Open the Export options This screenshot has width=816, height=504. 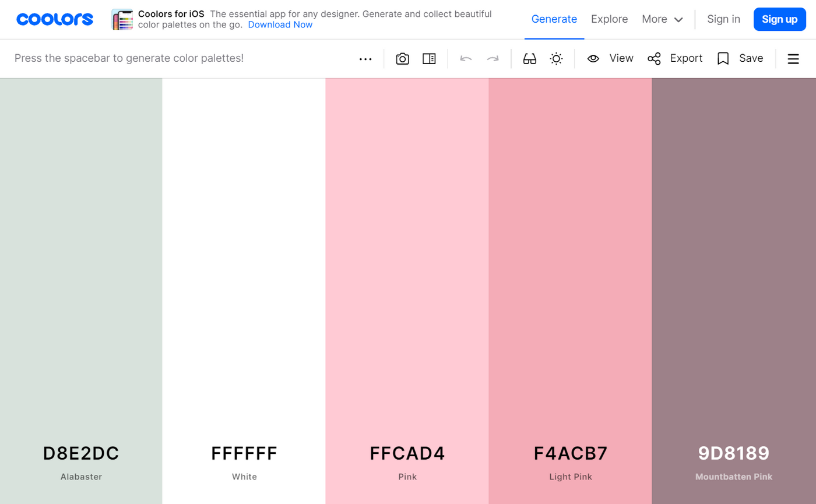pyautogui.click(x=675, y=58)
